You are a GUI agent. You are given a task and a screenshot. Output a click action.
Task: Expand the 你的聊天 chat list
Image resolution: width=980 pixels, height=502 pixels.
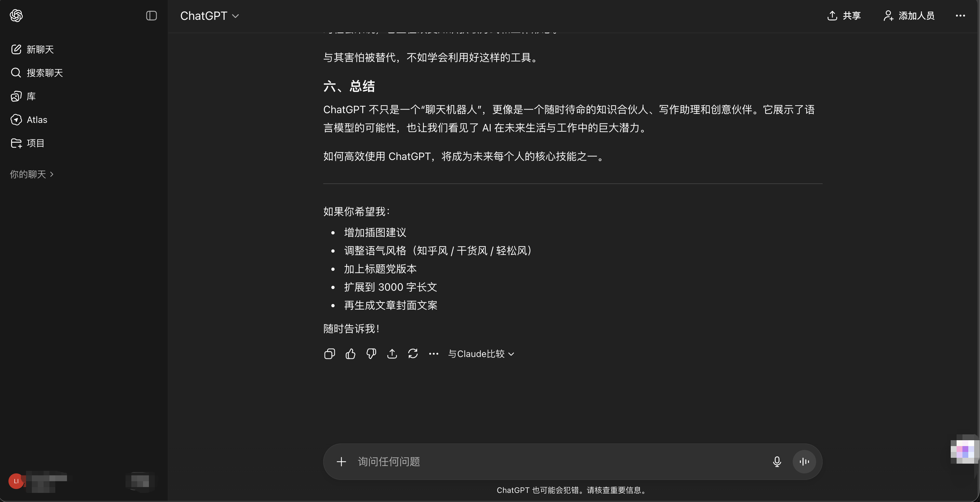click(31, 174)
